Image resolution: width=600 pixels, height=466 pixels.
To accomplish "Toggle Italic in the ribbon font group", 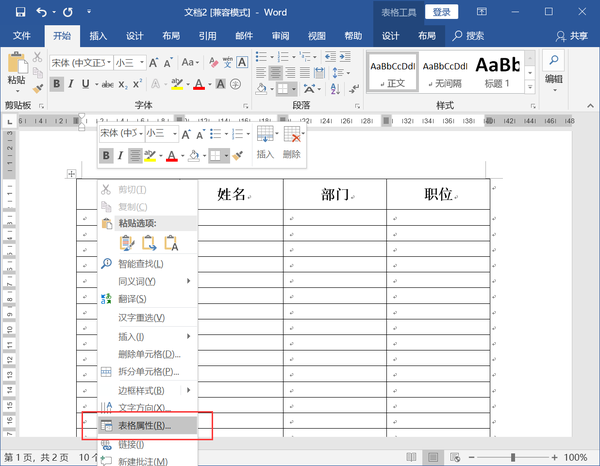I will [71, 84].
